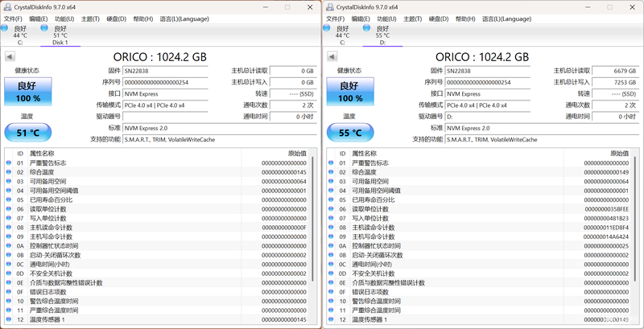Viewport: 644px width, 329px height.
Task: Click 51 °C temperature button in left window
Action: pyautogui.click(x=28, y=133)
